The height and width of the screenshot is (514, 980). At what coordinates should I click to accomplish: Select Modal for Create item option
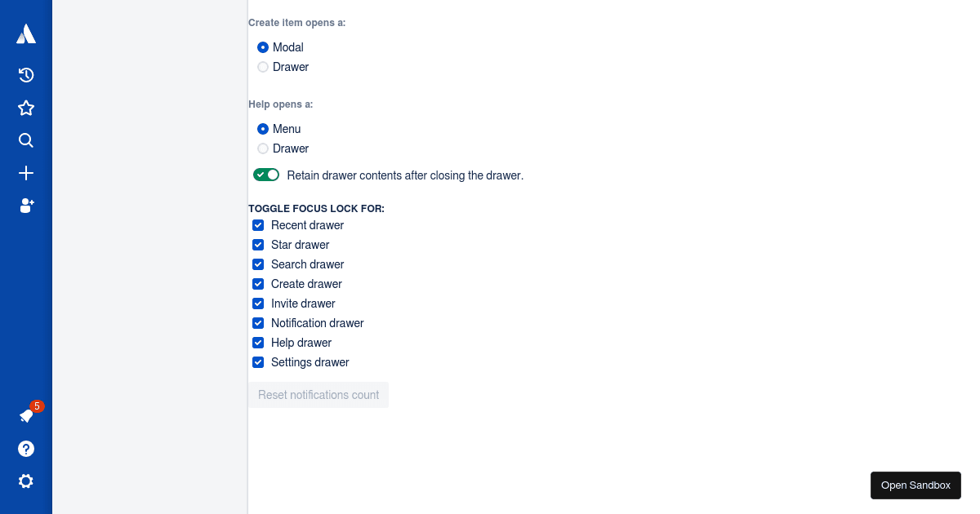click(263, 47)
